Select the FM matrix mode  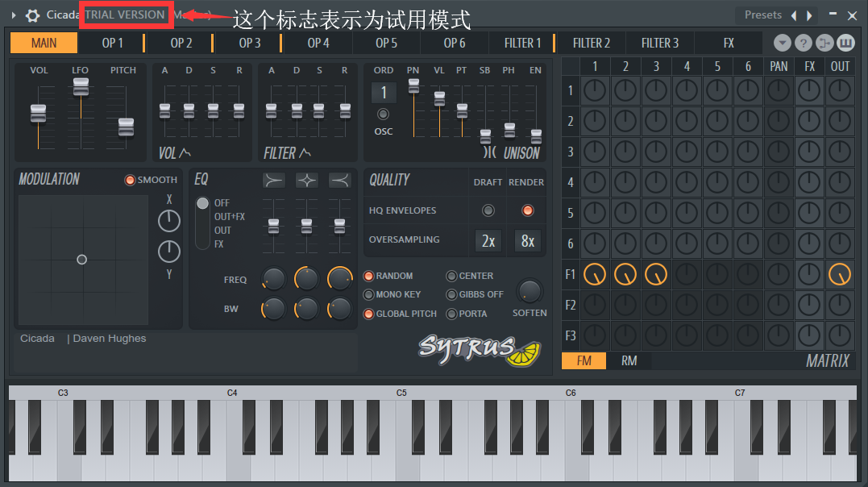(x=584, y=360)
